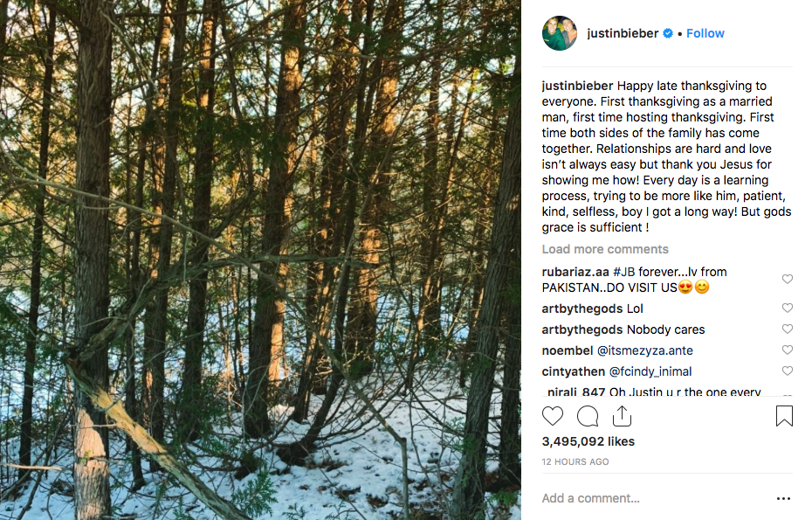Open the #JB hashtag link
The width and height of the screenshot is (812, 520).
(624, 272)
